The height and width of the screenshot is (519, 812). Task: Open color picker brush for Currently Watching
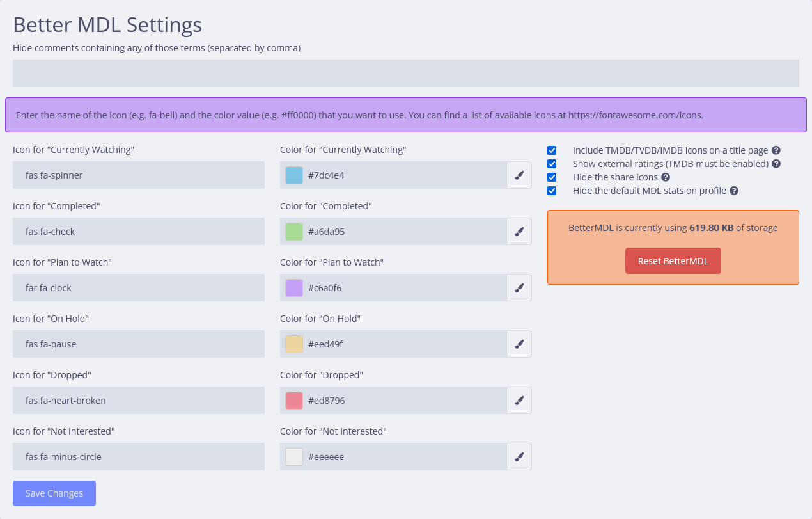519,175
